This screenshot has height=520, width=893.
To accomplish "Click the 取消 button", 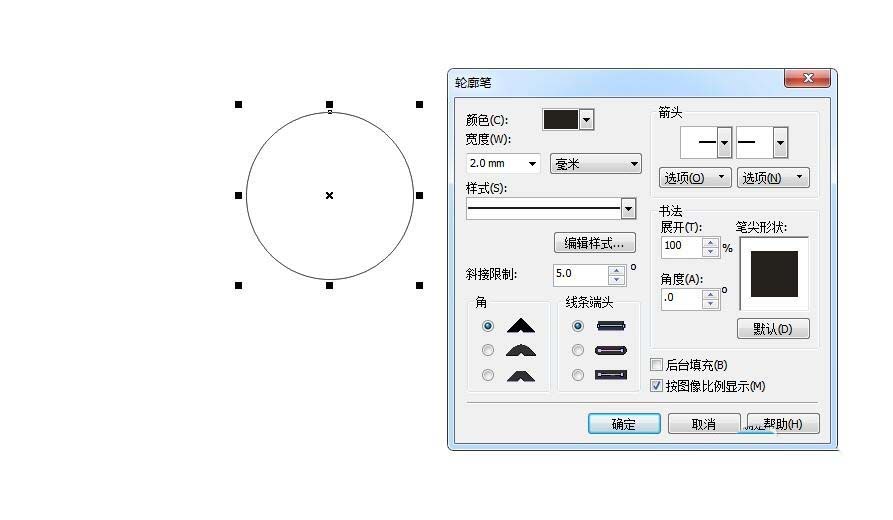I will [704, 424].
